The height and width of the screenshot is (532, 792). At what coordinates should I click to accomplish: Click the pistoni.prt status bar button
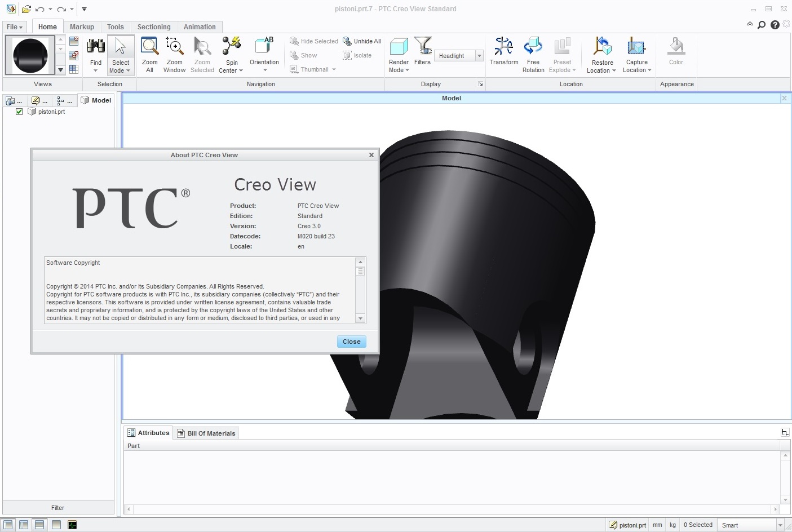627,525
